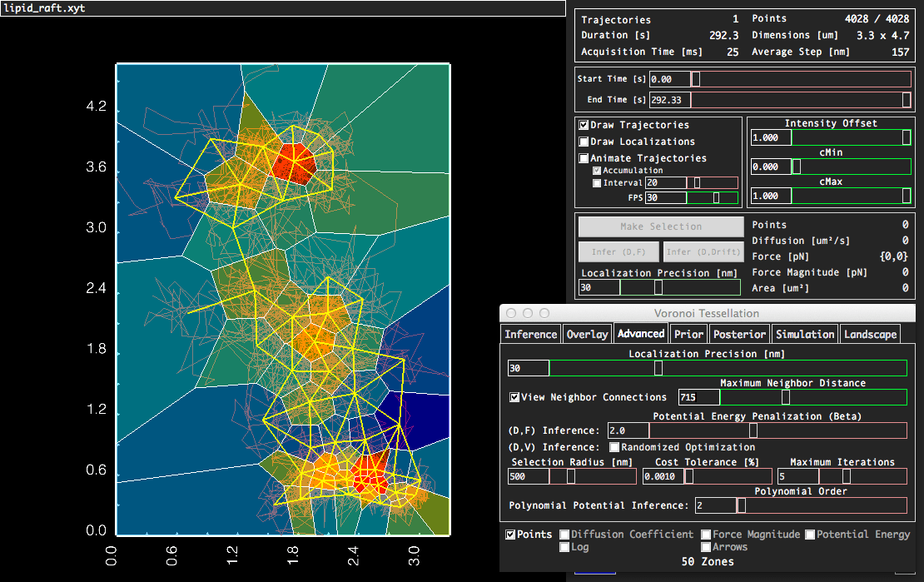Close the Voronoi Tessellation window

511,313
